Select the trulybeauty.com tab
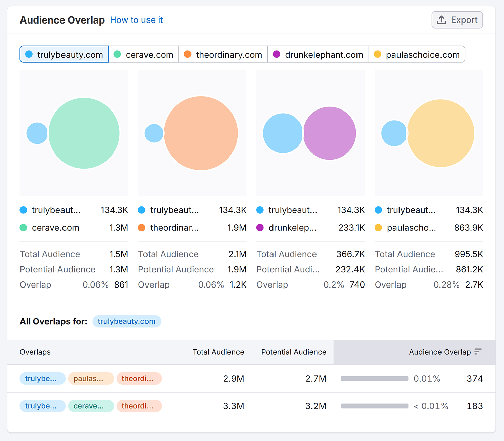 64,54
